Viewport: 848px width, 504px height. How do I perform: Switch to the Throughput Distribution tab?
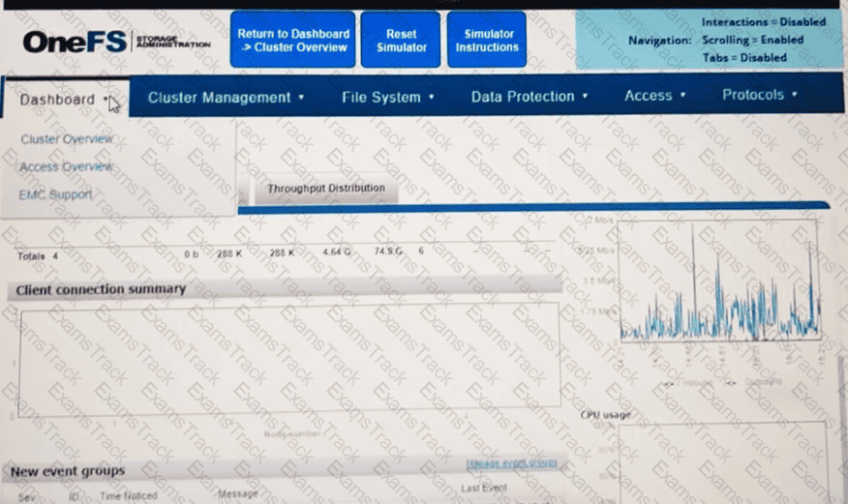tap(326, 189)
